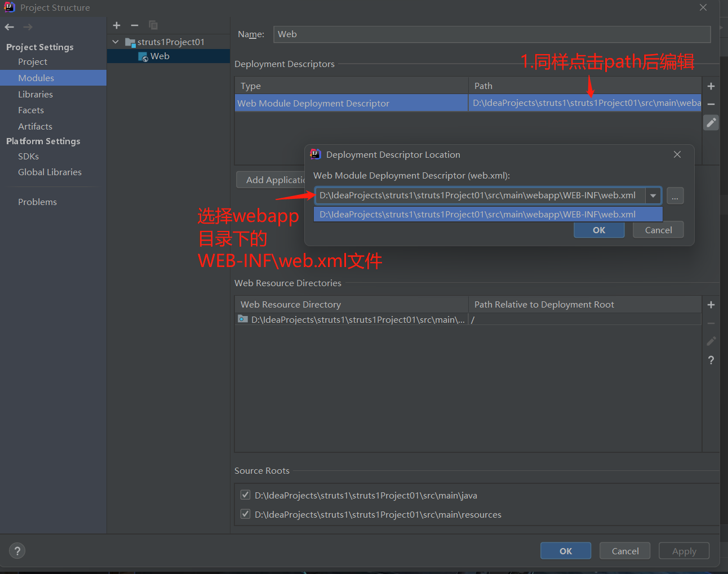Image resolution: width=728 pixels, height=574 pixels.
Task: Click OK in Deployment Descriptor Location dialog
Action: point(599,230)
